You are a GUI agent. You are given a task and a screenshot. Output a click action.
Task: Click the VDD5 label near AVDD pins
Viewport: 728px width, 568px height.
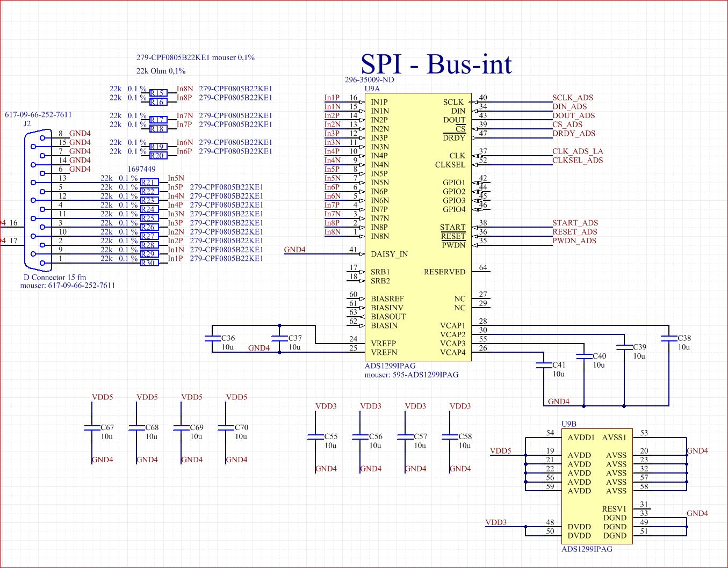(500, 451)
